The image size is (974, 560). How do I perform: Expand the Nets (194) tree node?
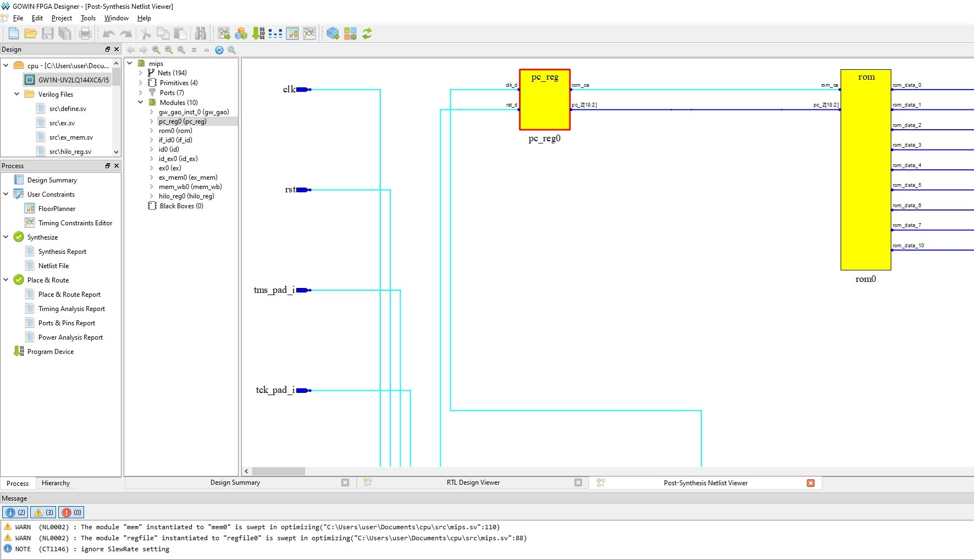click(141, 73)
